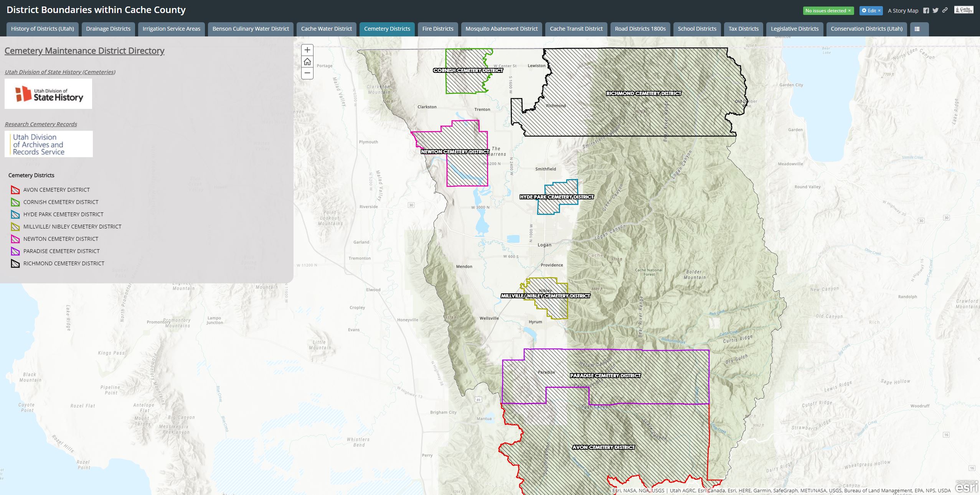The width and height of the screenshot is (980, 495).
Task: Switch to the Fire Districts tab
Action: [437, 29]
